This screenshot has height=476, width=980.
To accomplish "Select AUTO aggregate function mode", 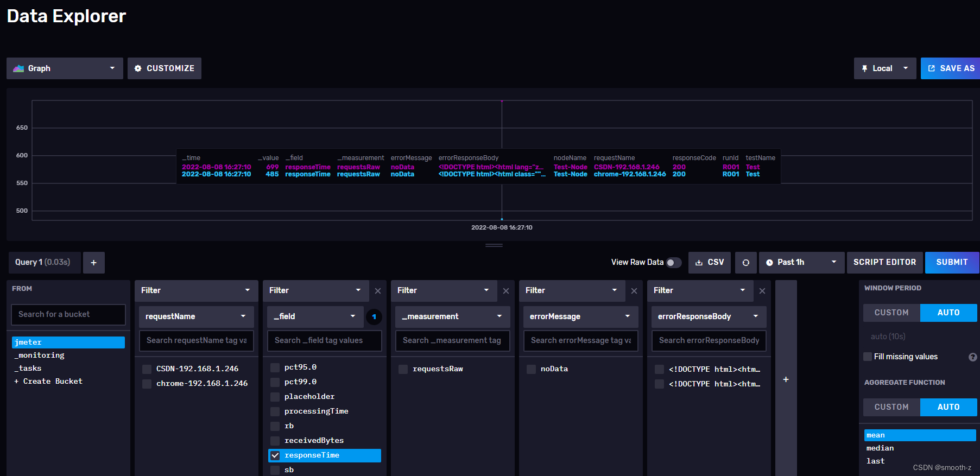I will tap(949, 407).
